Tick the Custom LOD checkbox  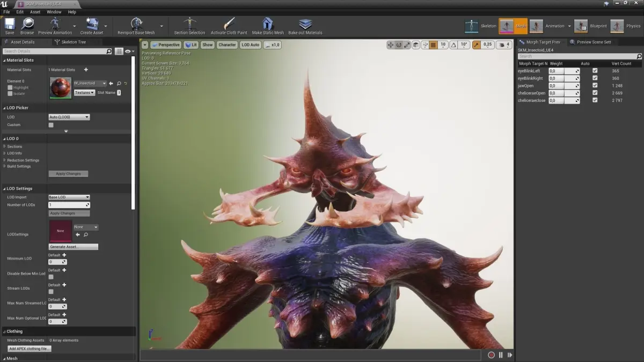coord(51,125)
